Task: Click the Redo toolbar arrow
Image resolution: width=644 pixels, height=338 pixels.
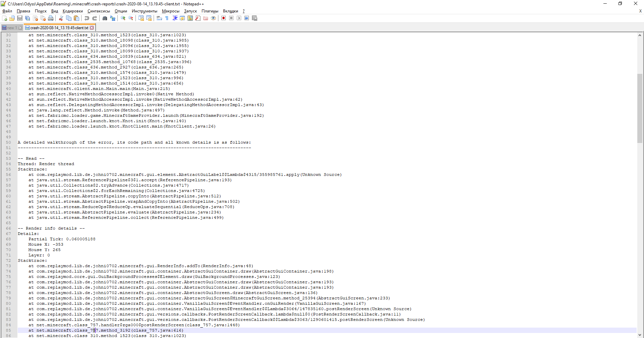Action: pyautogui.click(x=95, y=18)
